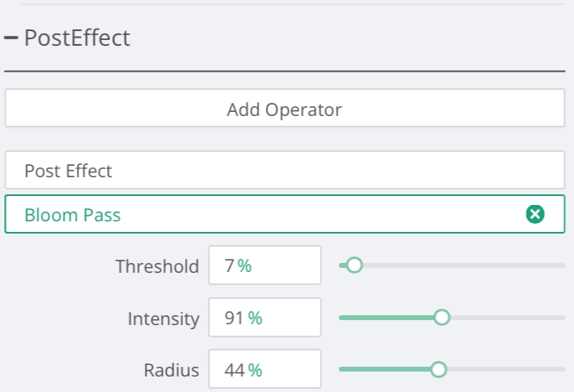
Task: Click the Threshold label
Action: tap(157, 266)
